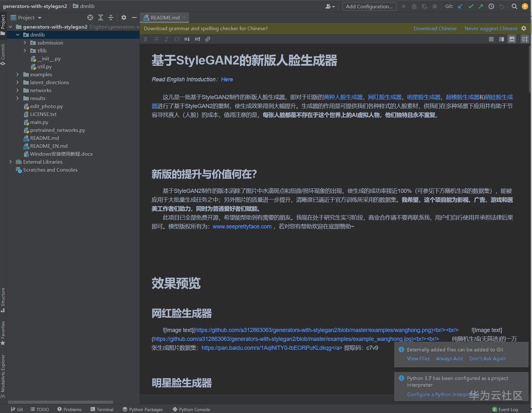Open the Commit side tool window

point(3,55)
